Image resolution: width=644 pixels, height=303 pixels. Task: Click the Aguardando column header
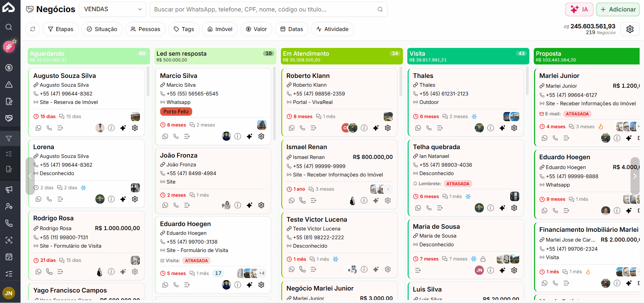point(89,56)
